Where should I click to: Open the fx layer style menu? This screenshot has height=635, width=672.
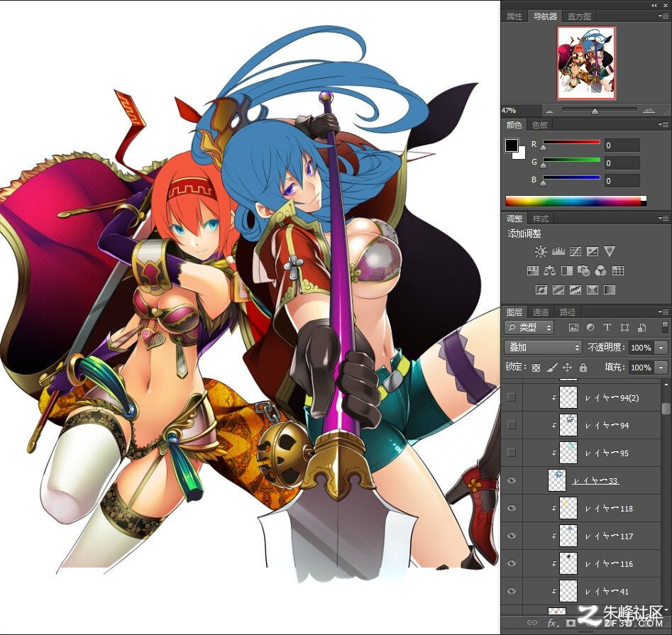coord(552,622)
